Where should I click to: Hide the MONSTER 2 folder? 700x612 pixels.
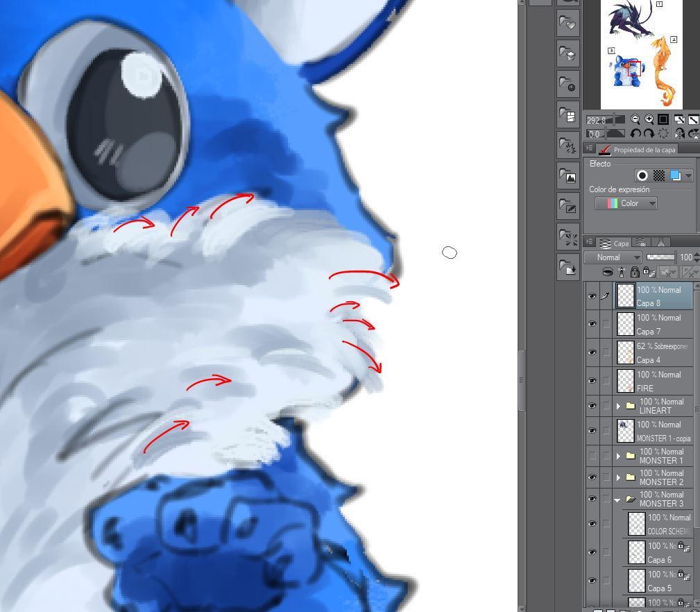point(592,477)
